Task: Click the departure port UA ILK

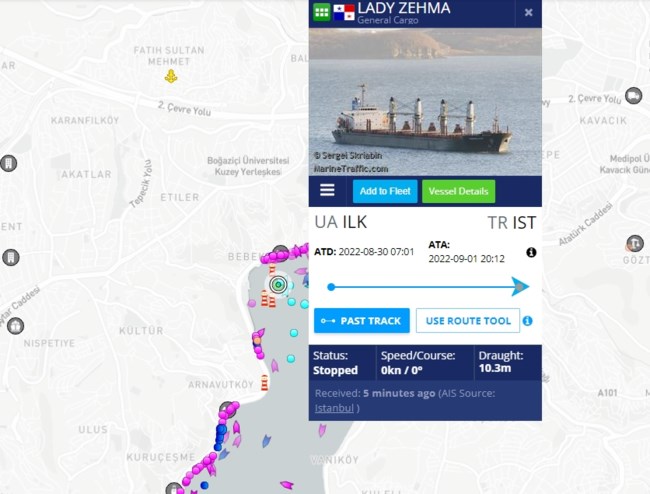Action: coord(340,222)
